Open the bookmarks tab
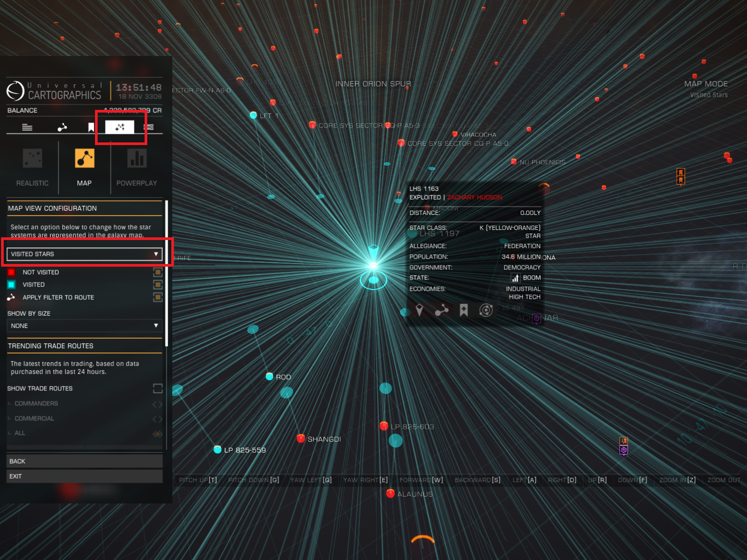The height and width of the screenshot is (560, 747). [x=91, y=127]
